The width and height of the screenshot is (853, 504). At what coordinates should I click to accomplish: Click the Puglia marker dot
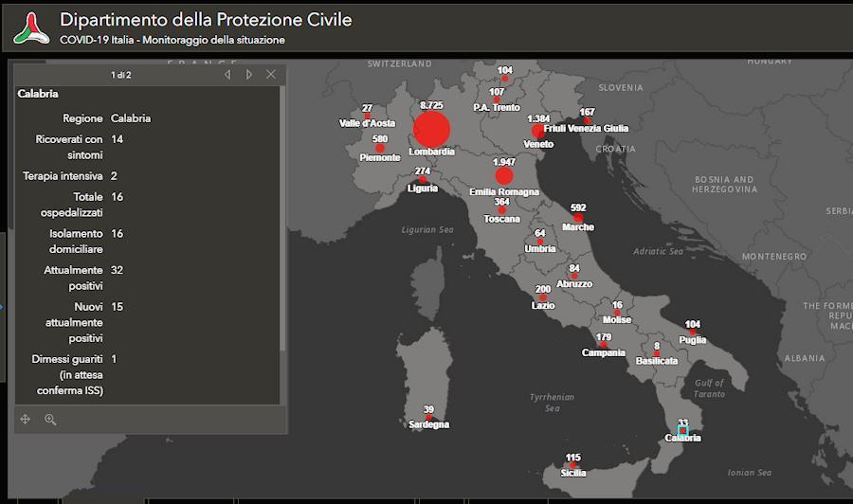pos(693,332)
